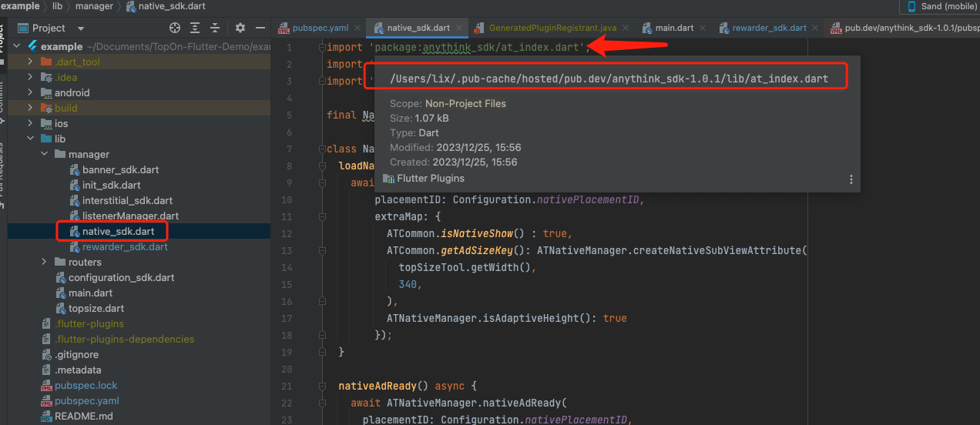Collapse the lib folder
This screenshot has width=980, height=425.
click(x=30, y=139)
